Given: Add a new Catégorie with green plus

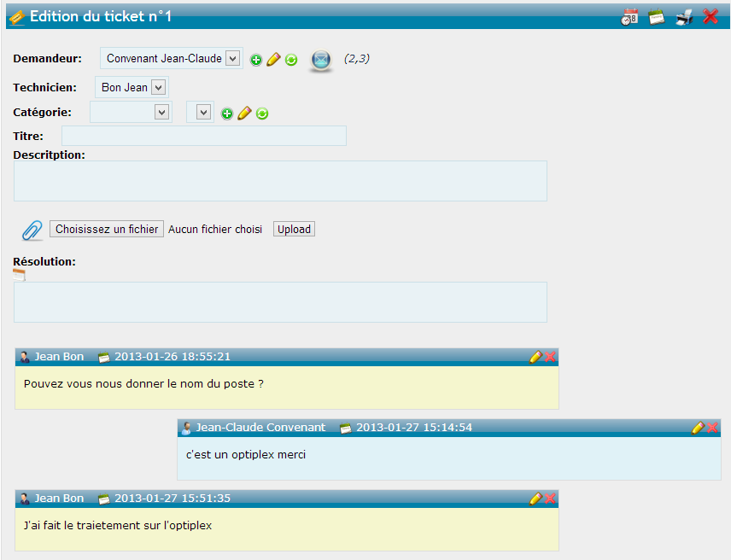Looking at the screenshot, I should 227,114.
